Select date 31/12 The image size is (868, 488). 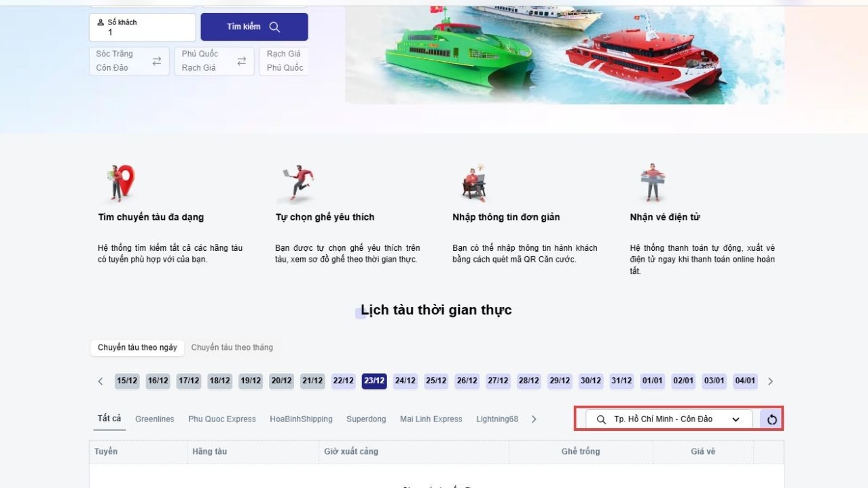coord(621,381)
